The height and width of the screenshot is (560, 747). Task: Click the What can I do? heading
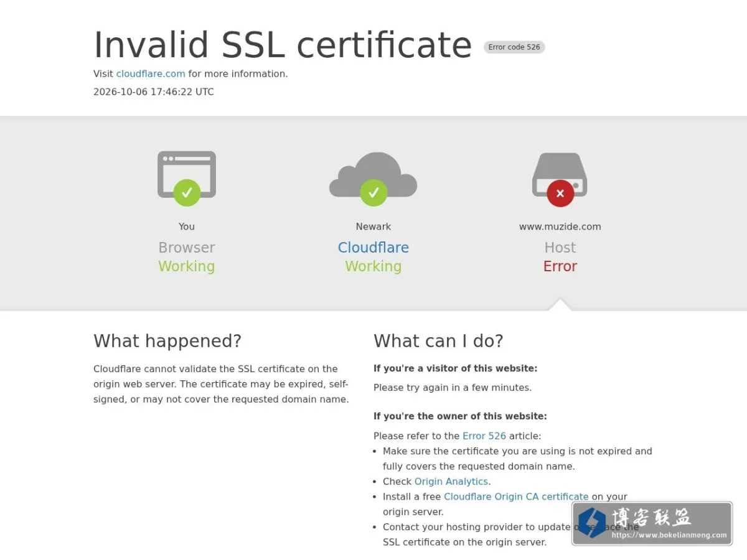tap(438, 341)
